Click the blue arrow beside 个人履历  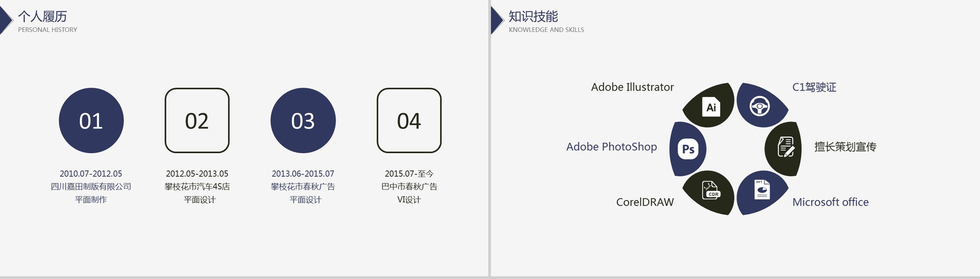coord(6,21)
